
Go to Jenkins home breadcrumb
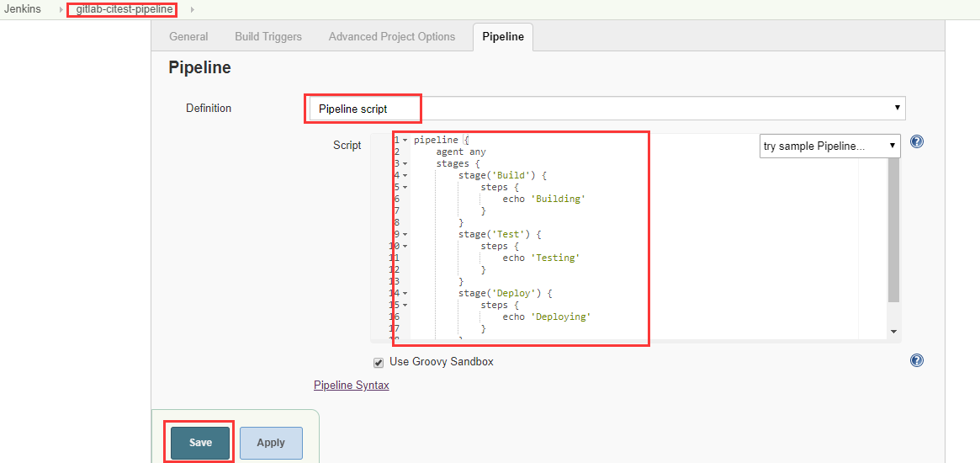pyautogui.click(x=23, y=9)
